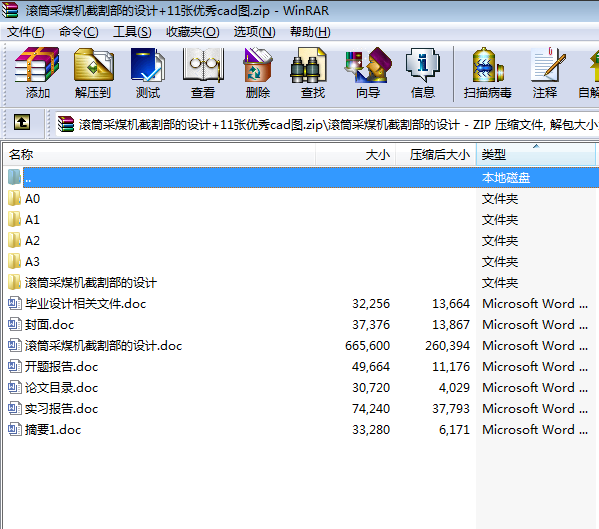The height and width of the screenshot is (529, 599).
Task: Click packed size value 4,029
Action: (x=454, y=388)
